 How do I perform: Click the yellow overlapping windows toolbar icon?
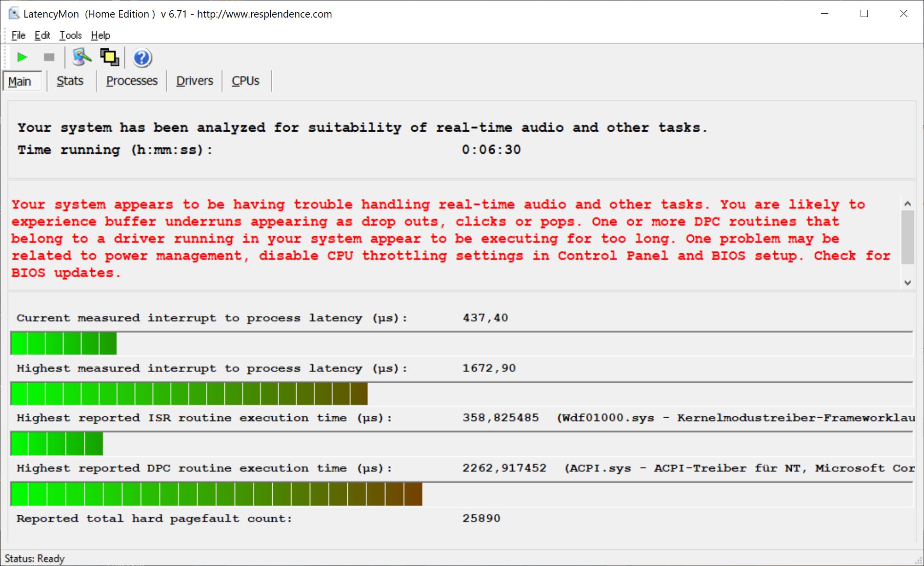110,58
